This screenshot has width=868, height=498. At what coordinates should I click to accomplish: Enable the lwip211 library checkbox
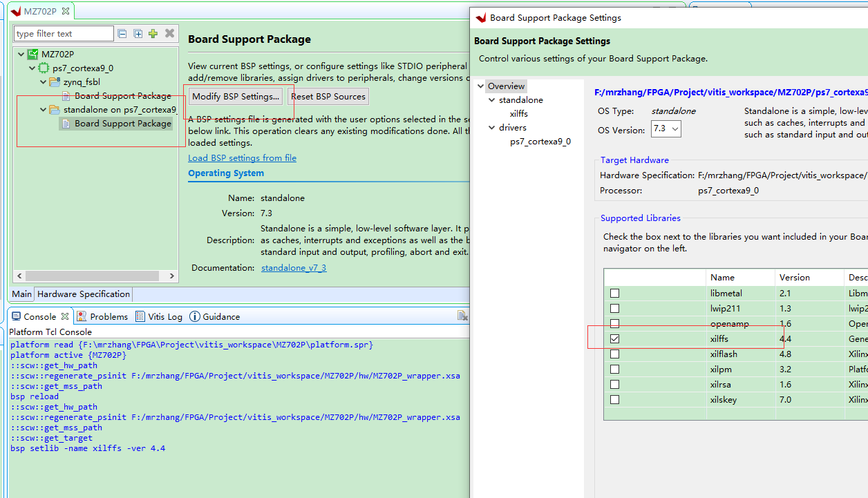tap(614, 308)
